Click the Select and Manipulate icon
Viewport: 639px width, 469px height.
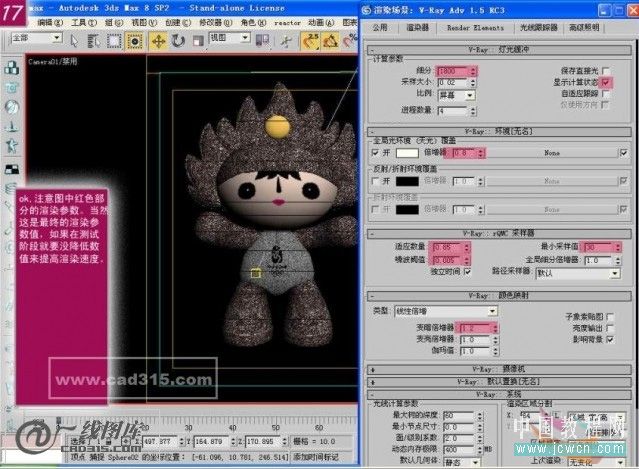[x=286, y=41]
